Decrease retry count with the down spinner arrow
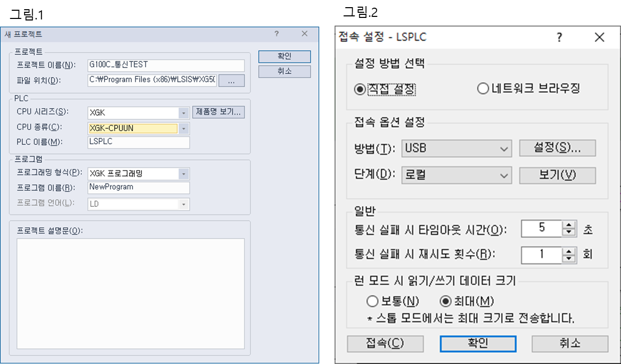This screenshot has width=621, height=364. (568, 258)
